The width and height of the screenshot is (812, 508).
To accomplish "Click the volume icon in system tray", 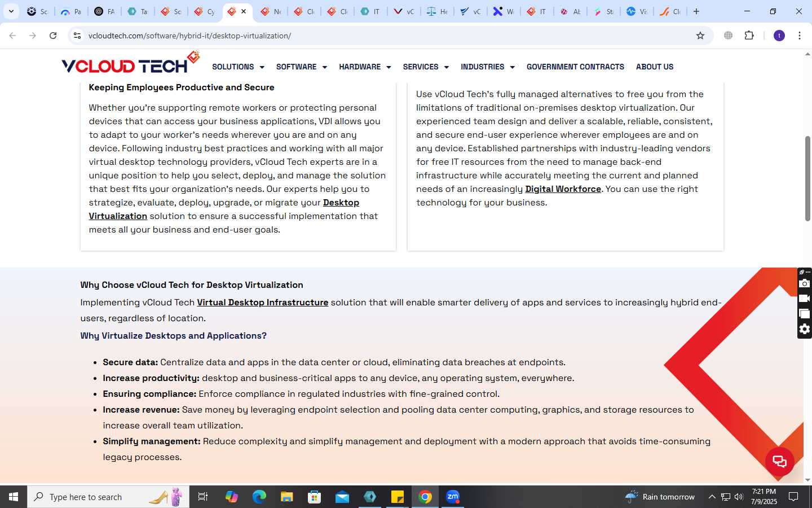I will 739,497.
